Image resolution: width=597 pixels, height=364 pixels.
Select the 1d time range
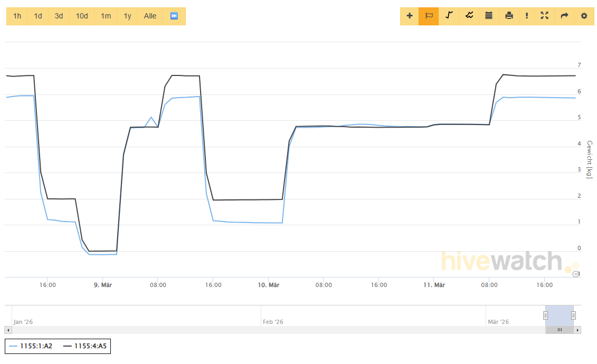click(x=38, y=16)
